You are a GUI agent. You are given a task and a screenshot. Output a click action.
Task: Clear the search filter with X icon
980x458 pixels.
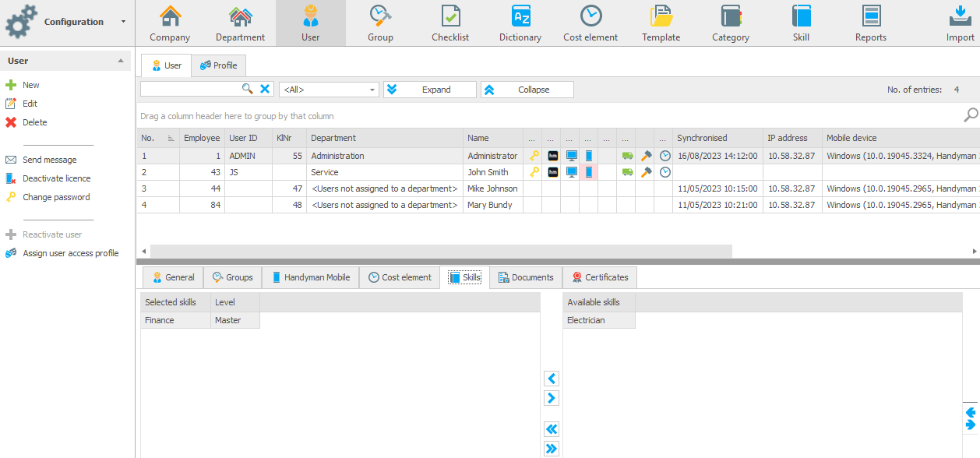265,90
